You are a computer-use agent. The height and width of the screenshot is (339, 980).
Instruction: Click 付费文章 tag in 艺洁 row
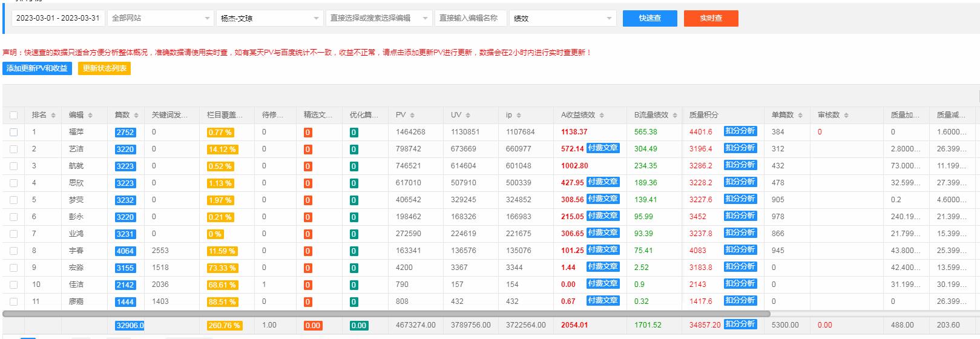pyautogui.click(x=603, y=148)
